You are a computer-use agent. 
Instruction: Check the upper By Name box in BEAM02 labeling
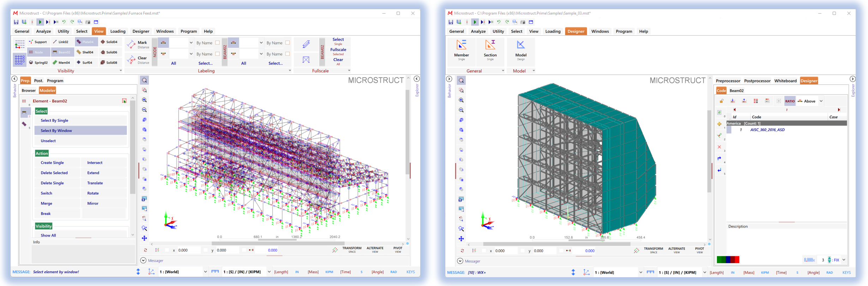click(x=288, y=43)
